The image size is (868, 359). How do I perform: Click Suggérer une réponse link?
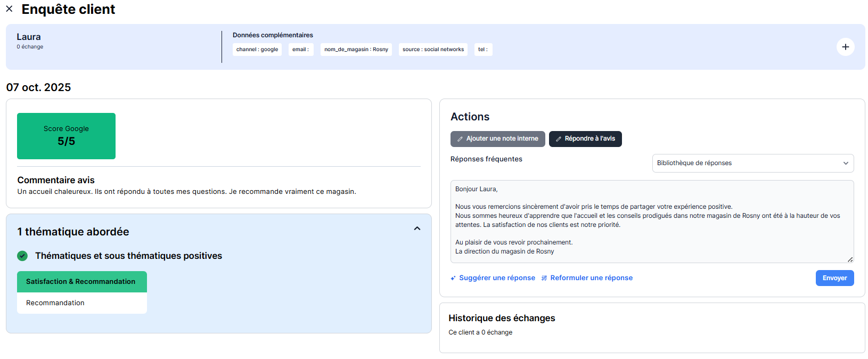pos(497,278)
